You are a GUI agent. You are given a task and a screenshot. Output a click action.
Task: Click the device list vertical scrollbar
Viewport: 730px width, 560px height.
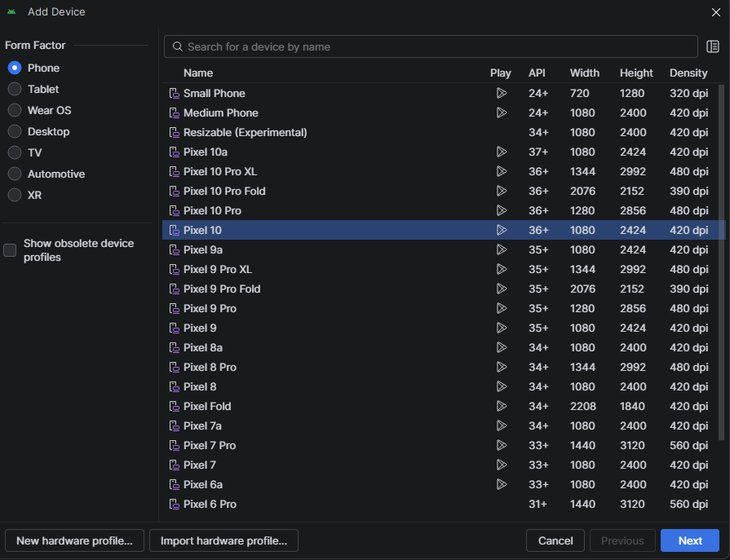pyautogui.click(x=722, y=262)
